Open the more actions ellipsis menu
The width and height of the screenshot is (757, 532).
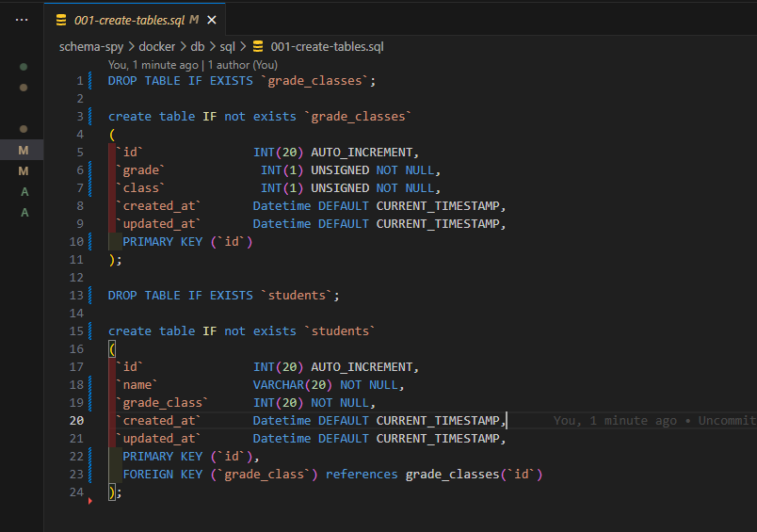[x=22, y=20]
